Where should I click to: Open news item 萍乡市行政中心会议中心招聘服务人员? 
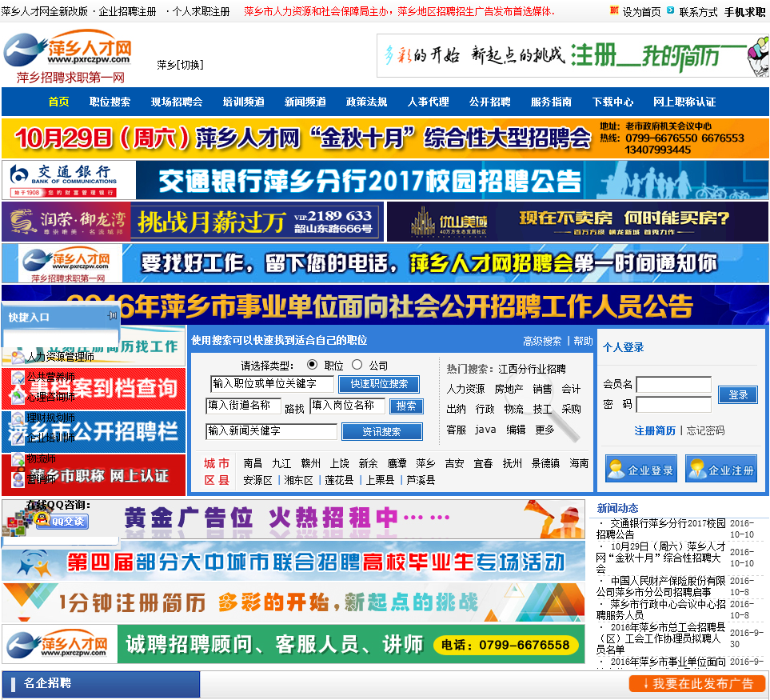660,610
